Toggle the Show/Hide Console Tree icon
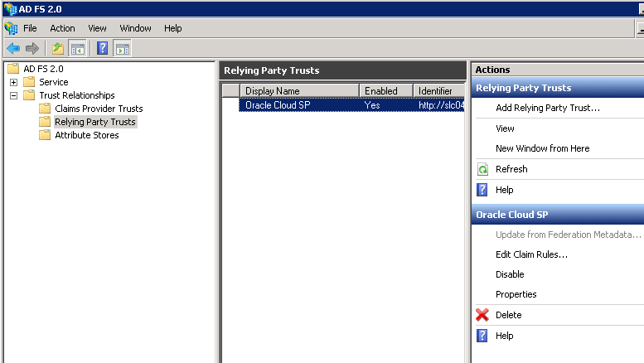Screen dimensions: 644x363 [77, 48]
